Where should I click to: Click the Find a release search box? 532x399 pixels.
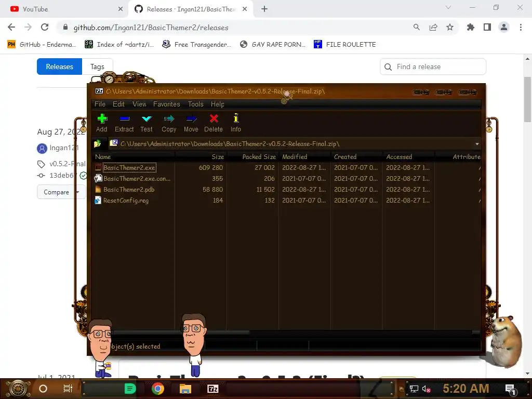[x=433, y=66]
